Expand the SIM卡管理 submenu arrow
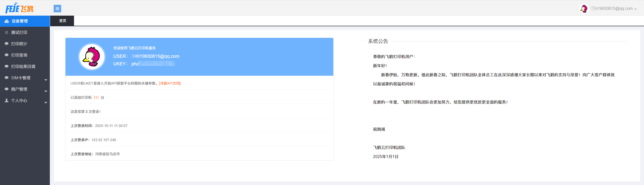Screen dimensions: 644x185 tap(46, 80)
